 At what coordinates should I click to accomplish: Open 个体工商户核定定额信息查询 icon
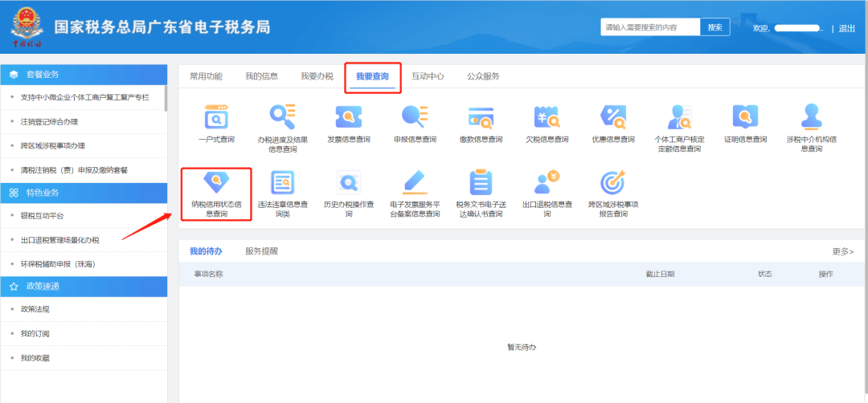pos(678,116)
